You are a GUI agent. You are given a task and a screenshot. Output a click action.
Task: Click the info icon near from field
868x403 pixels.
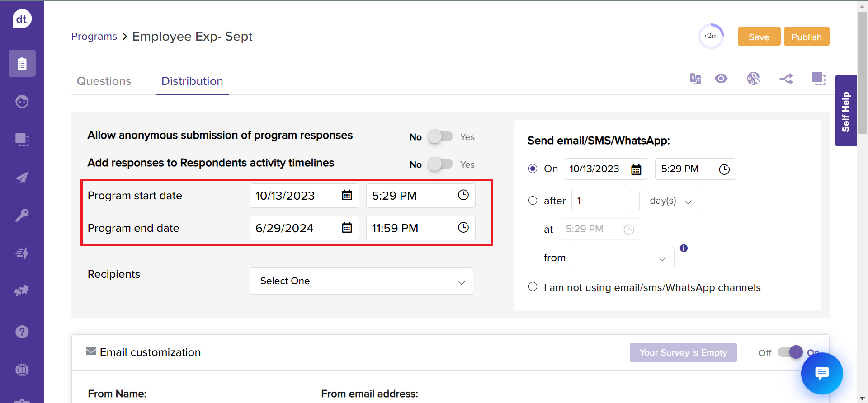pyautogui.click(x=684, y=248)
